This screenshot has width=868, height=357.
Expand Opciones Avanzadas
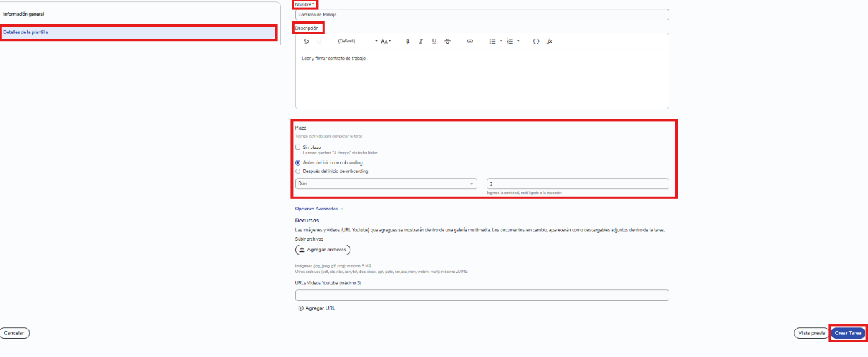click(319, 209)
